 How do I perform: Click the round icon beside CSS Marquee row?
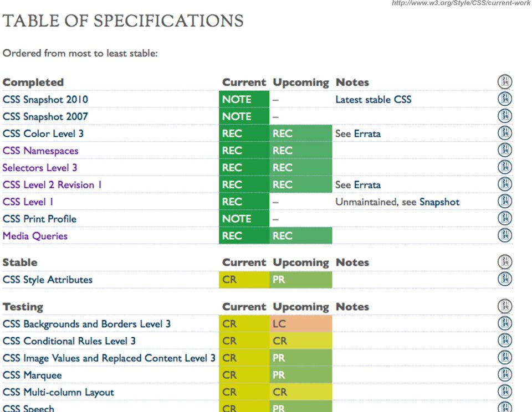tap(505, 374)
